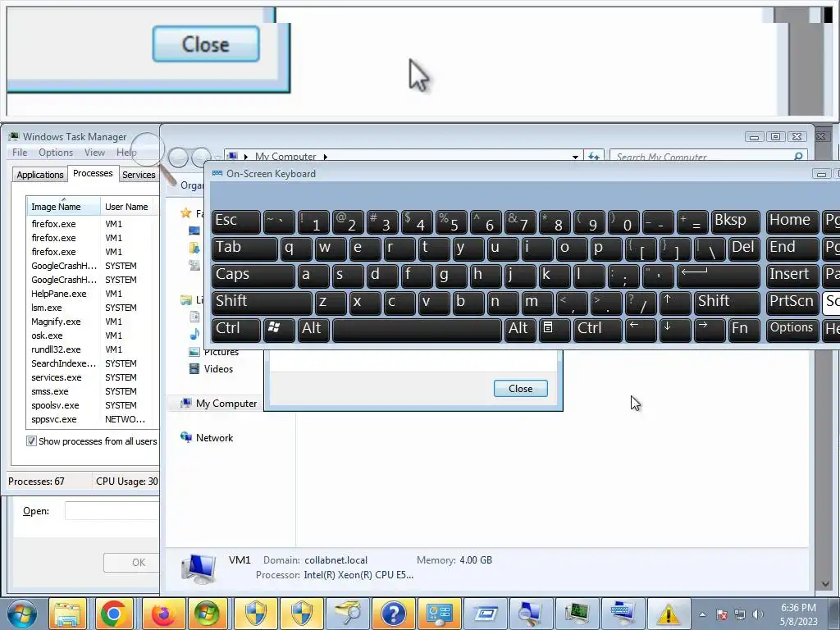Image resolution: width=840 pixels, height=630 pixels.
Task: Open network icon in system tray
Action: (x=740, y=614)
